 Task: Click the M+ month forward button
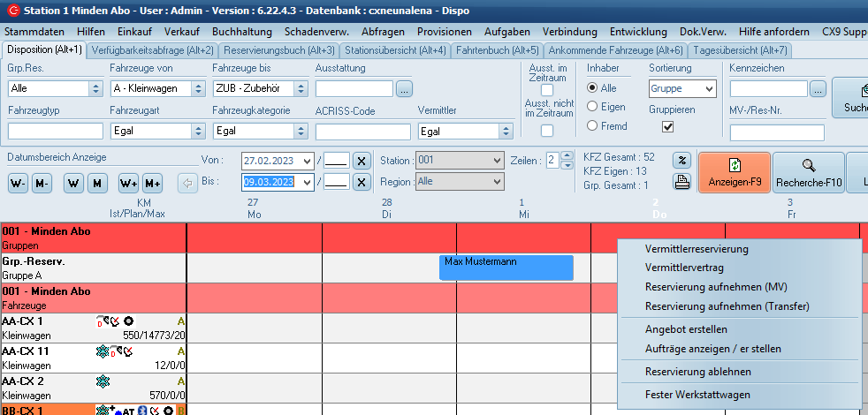coord(152,183)
